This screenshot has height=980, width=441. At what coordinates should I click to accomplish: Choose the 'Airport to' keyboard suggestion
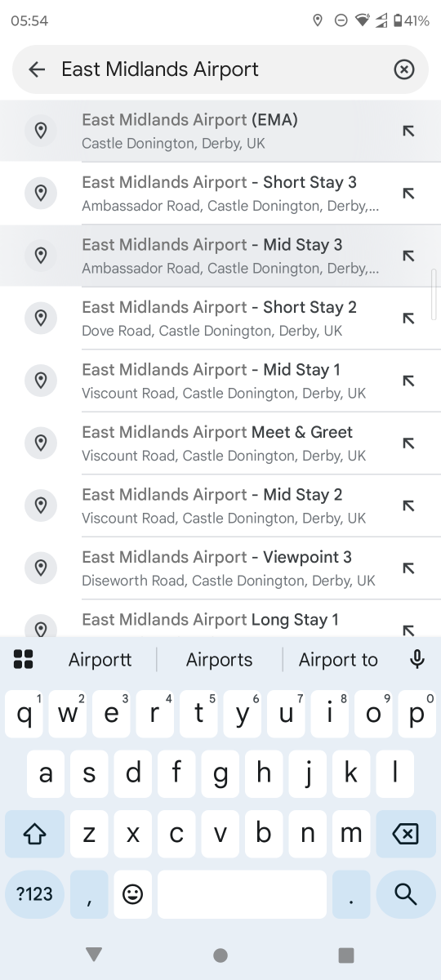338,660
